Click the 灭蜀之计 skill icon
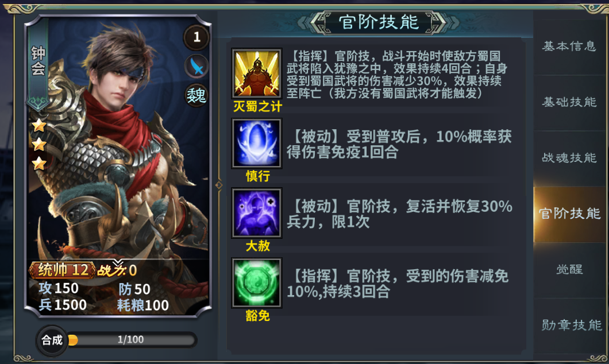 257,73
